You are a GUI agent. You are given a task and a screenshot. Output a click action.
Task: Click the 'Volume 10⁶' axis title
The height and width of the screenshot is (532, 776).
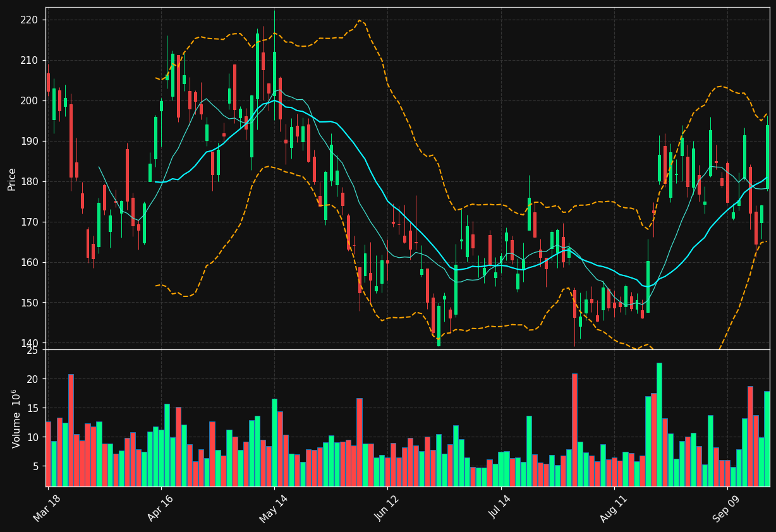click(x=16, y=418)
